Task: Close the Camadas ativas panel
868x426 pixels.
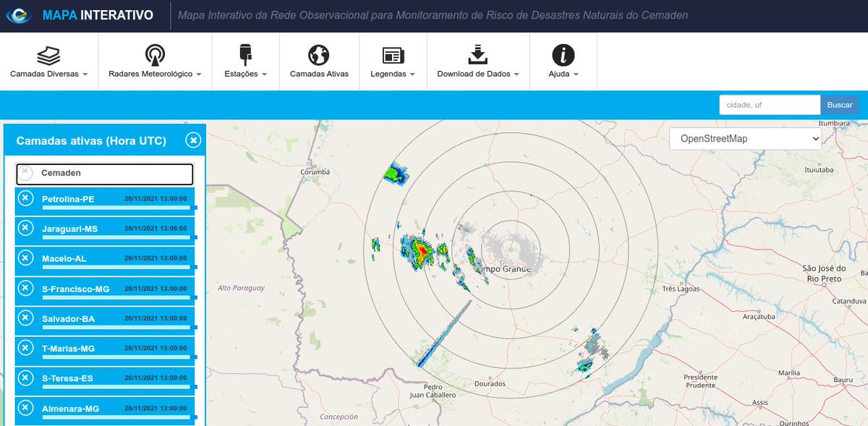Action: 192,140
